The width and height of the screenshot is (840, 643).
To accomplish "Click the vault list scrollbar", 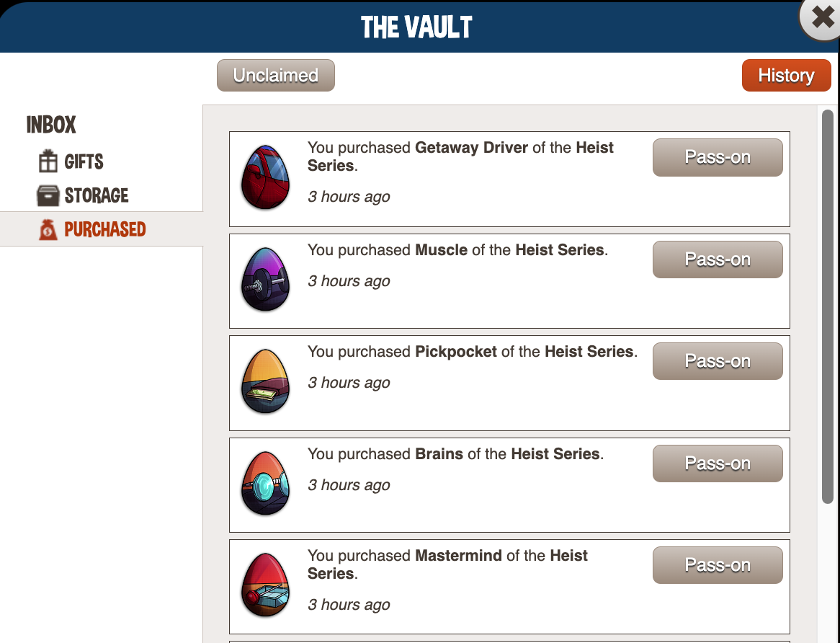I will tap(828, 306).
